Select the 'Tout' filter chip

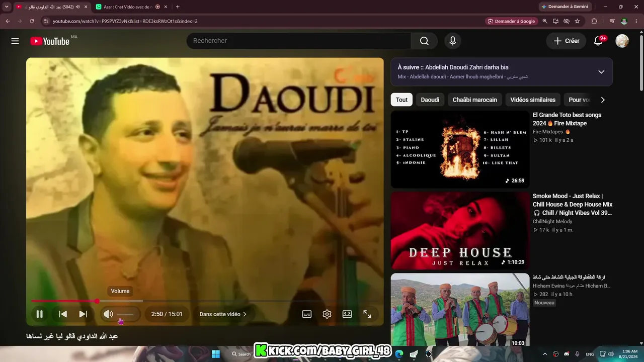pyautogui.click(x=401, y=100)
